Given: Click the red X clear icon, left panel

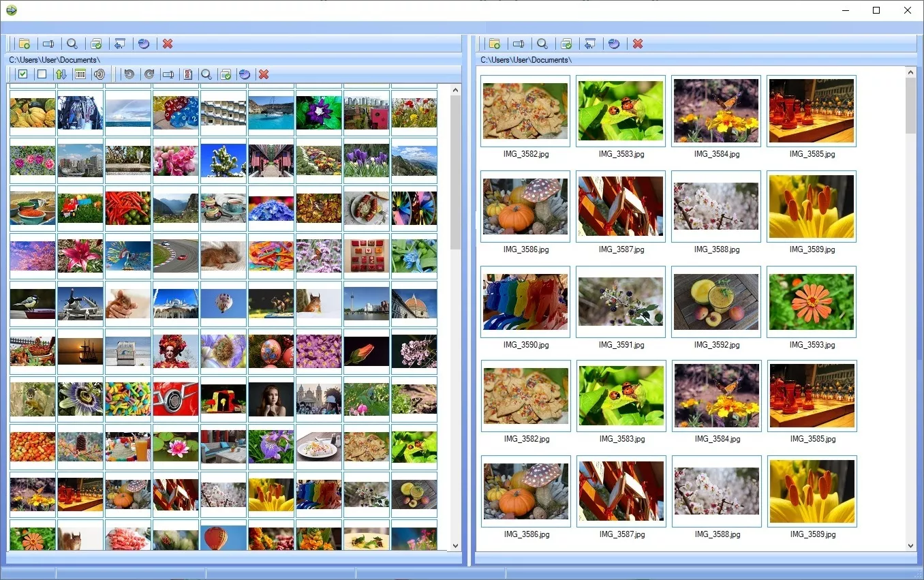Looking at the screenshot, I should (168, 44).
